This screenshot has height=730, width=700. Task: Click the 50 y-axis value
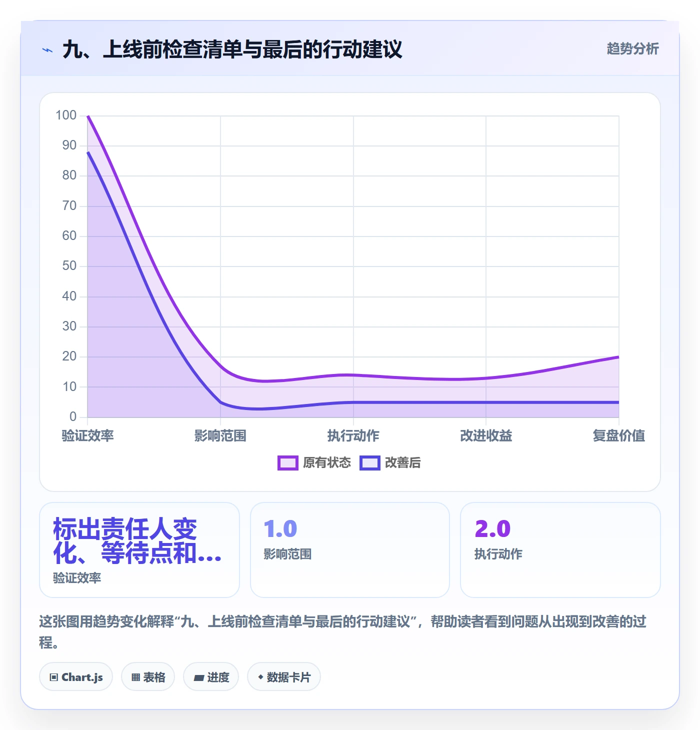click(69, 266)
